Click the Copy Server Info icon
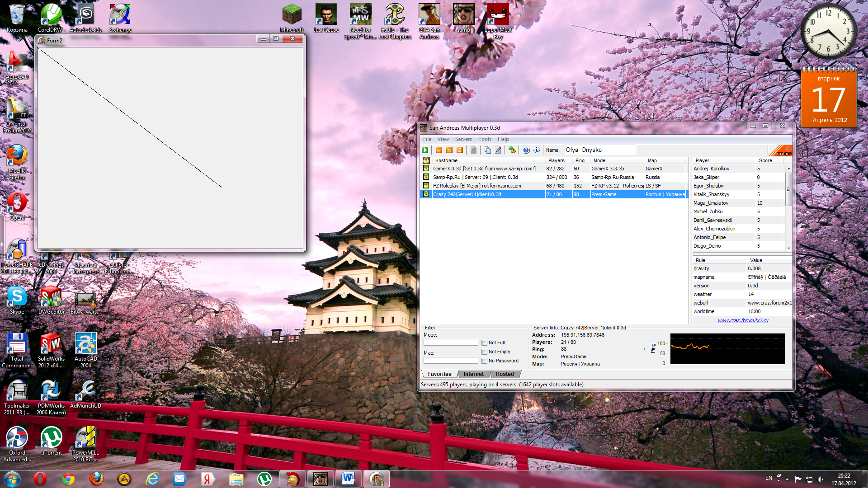 (x=487, y=150)
